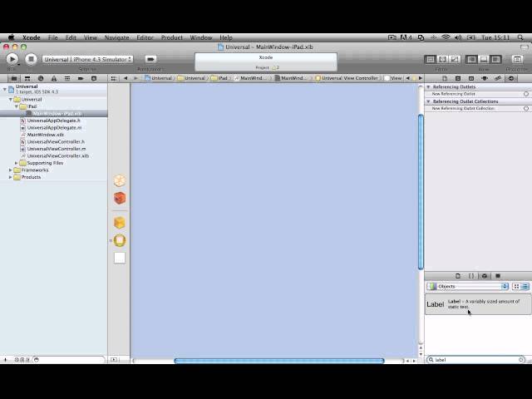Go forward in editor history

pos(135,78)
